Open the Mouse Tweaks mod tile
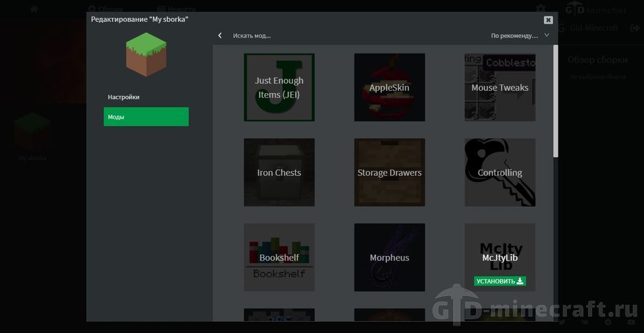644x333 pixels. 500,87
